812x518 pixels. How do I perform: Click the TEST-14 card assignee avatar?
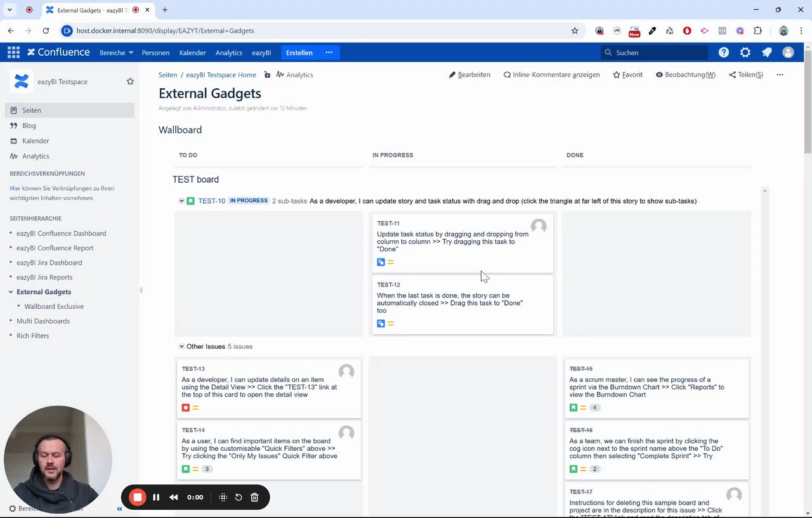click(x=346, y=433)
